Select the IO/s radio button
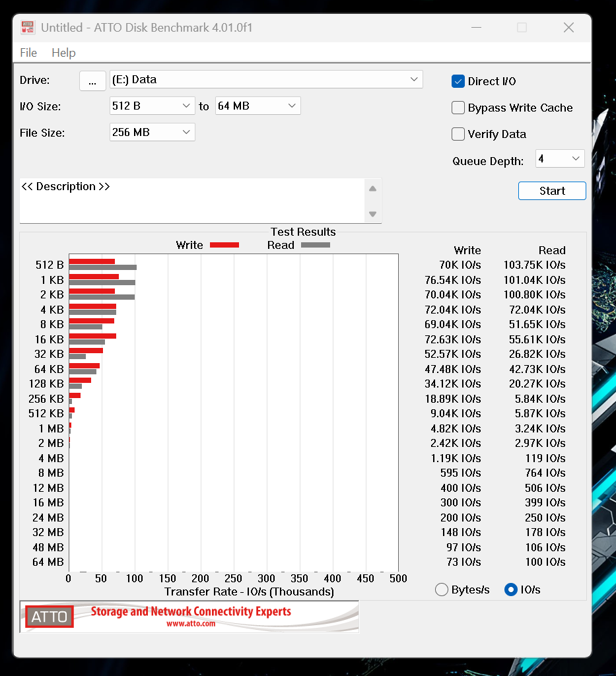Viewport: 616px width, 676px height. 511,590
